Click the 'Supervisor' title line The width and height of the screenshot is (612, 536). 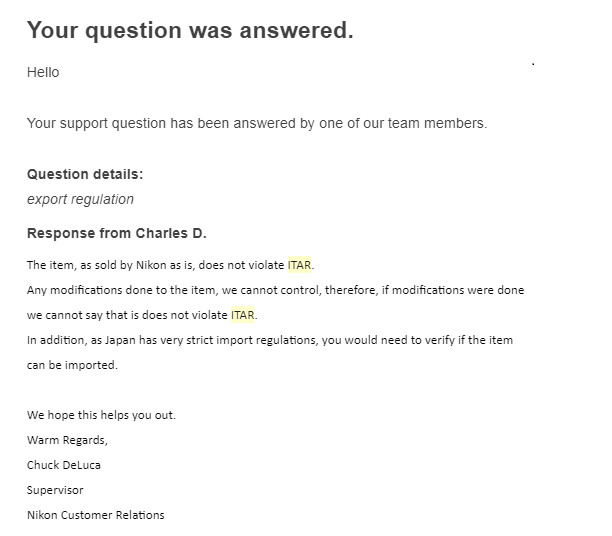[55, 490]
